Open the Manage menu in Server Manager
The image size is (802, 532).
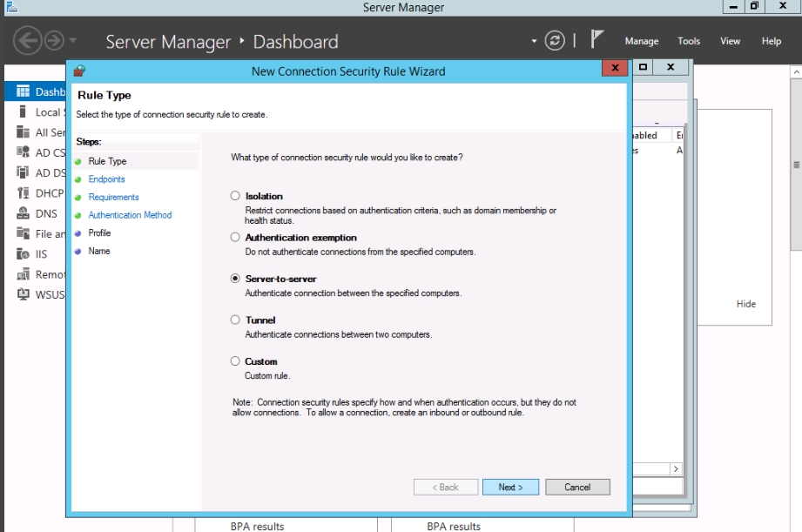click(642, 41)
